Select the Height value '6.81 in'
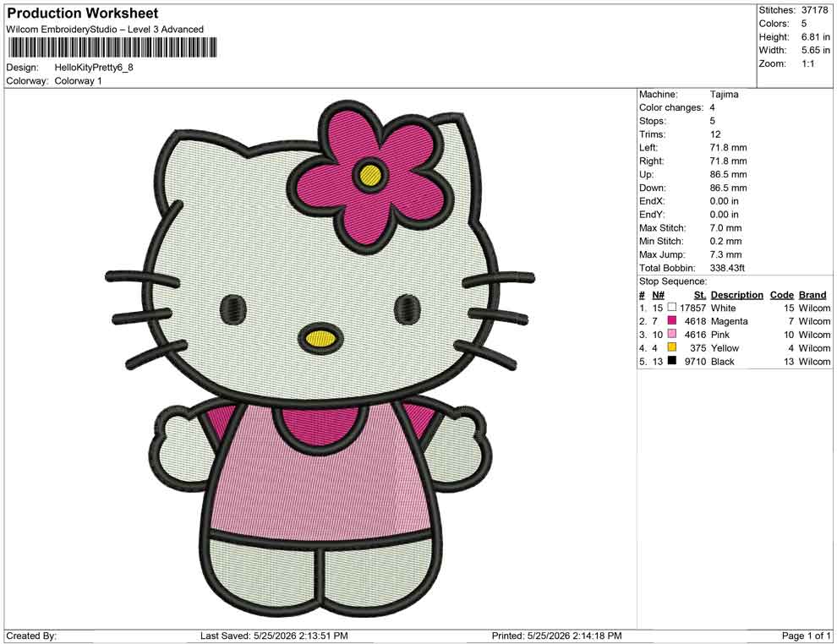837x644 pixels. click(x=816, y=37)
